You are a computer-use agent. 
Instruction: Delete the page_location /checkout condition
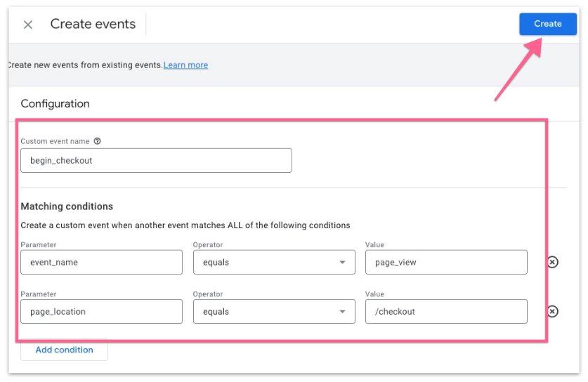(552, 312)
